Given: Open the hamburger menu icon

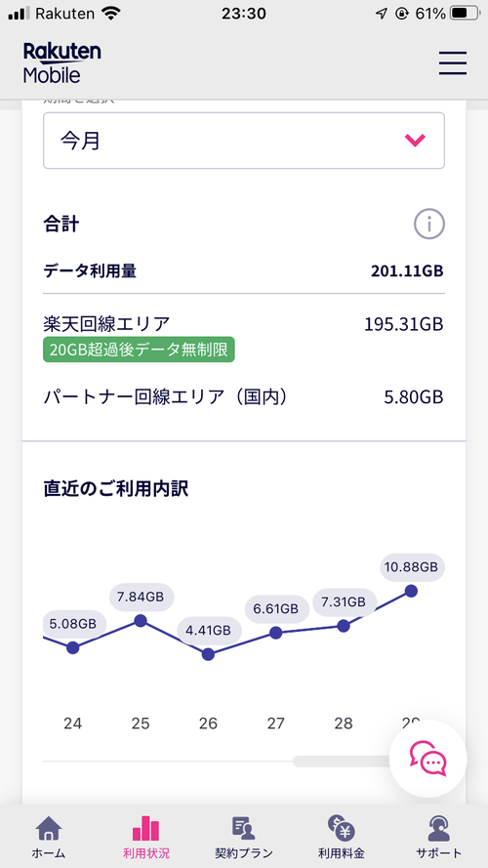Looking at the screenshot, I should click(x=453, y=62).
